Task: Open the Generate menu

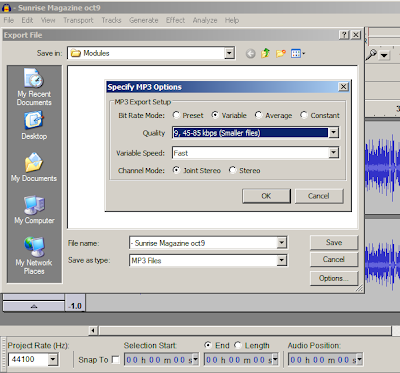Action: pos(144,20)
